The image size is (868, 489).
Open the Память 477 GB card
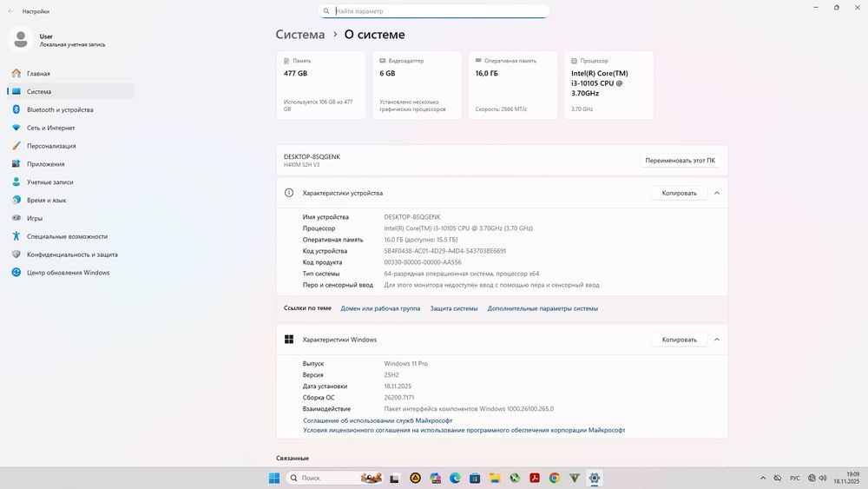click(x=321, y=85)
